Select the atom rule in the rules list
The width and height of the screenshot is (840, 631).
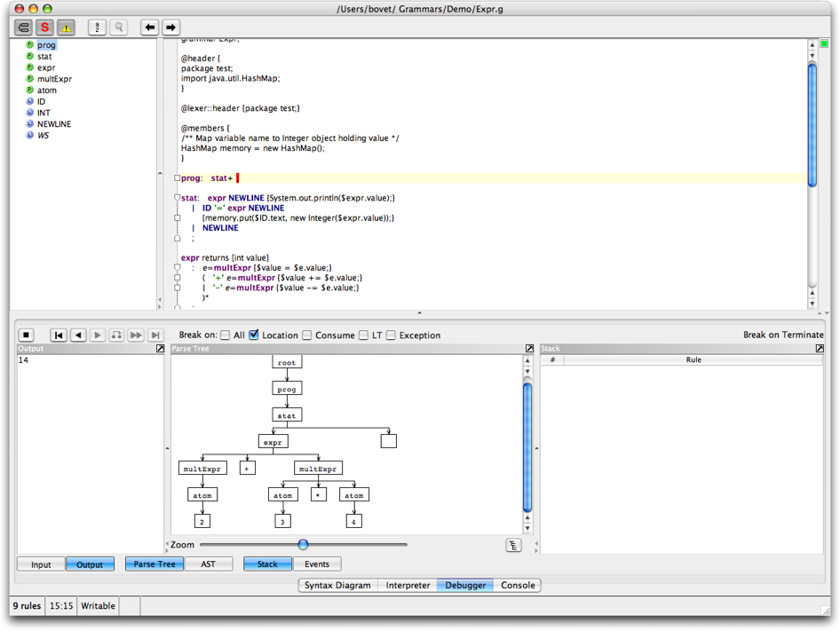click(x=46, y=90)
